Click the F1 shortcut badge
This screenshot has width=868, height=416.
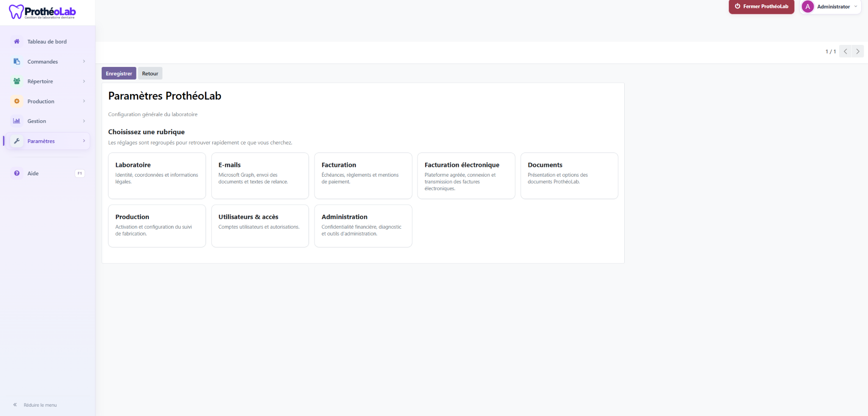[80, 173]
